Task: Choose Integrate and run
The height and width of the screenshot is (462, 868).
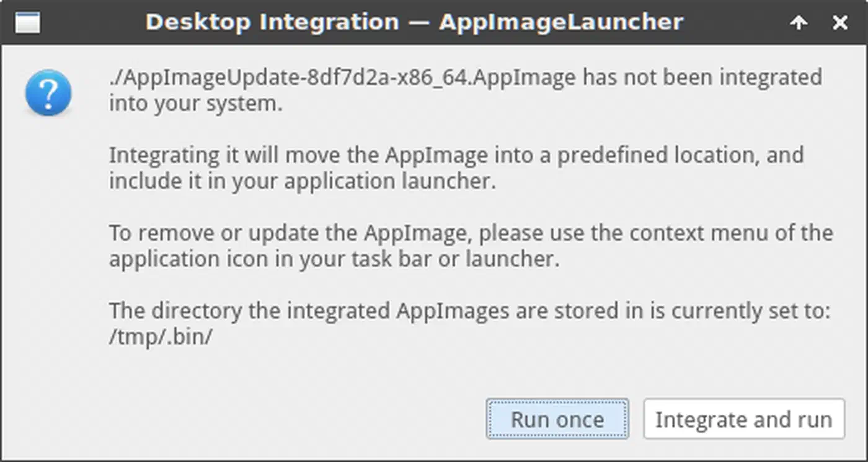Action: click(x=744, y=419)
